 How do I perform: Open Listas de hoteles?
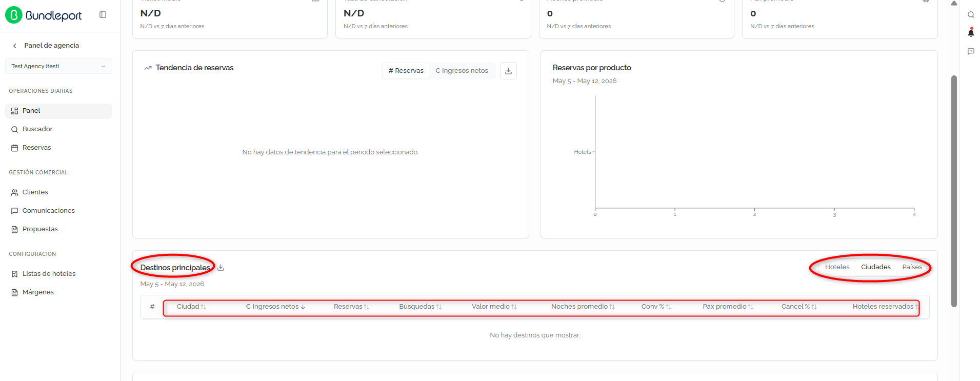(58, 274)
